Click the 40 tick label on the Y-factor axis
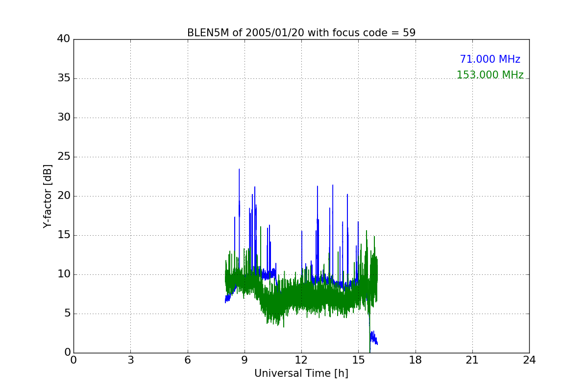 (x=63, y=39)
